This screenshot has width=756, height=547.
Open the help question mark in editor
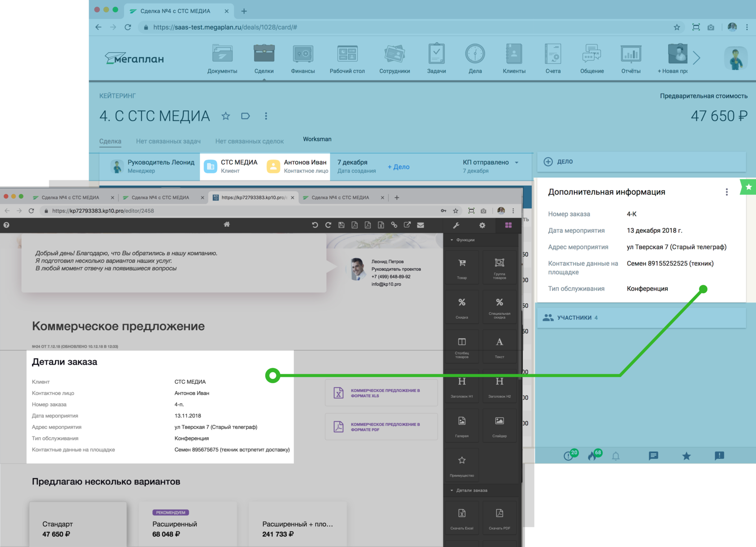pos(6,225)
